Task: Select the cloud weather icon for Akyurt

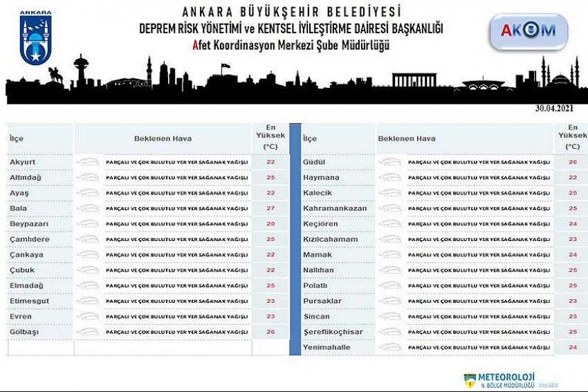Action: [x=88, y=161]
